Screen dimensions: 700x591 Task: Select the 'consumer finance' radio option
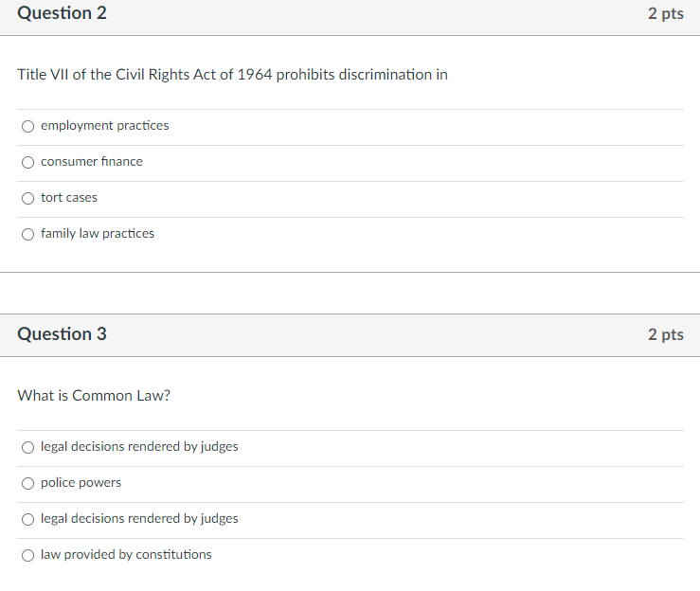click(27, 163)
